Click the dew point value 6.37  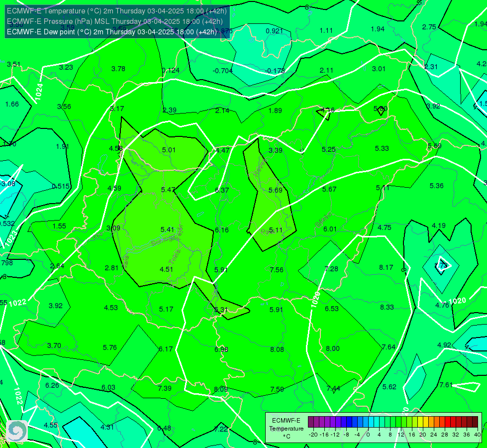tap(222, 190)
